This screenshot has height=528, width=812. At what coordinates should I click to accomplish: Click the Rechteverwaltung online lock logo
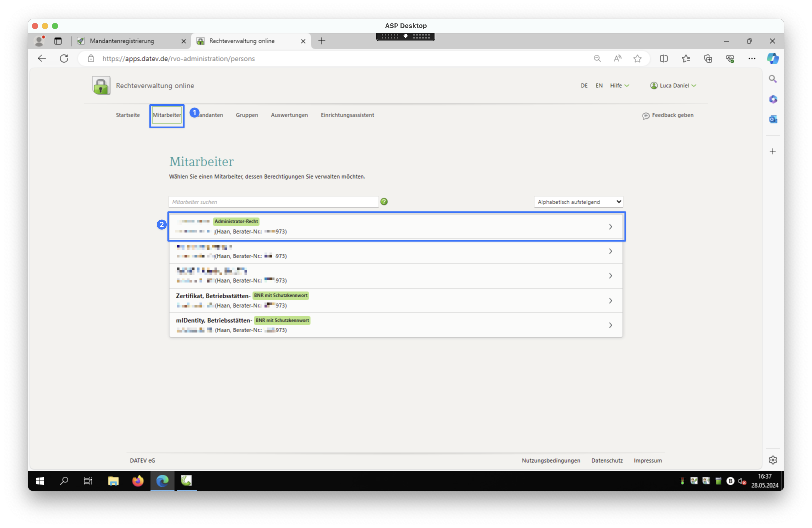[x=101, y=85]
